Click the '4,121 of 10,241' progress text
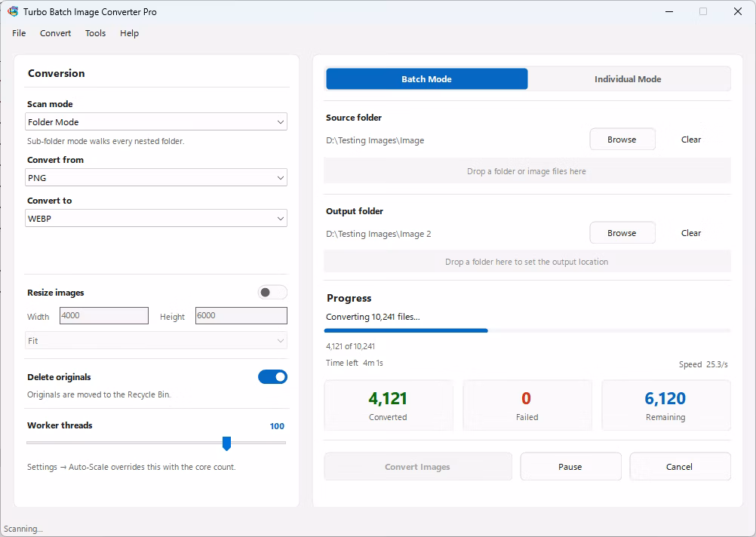The height and width of the screenshot is (537, 756). click(x=351, y=346)
